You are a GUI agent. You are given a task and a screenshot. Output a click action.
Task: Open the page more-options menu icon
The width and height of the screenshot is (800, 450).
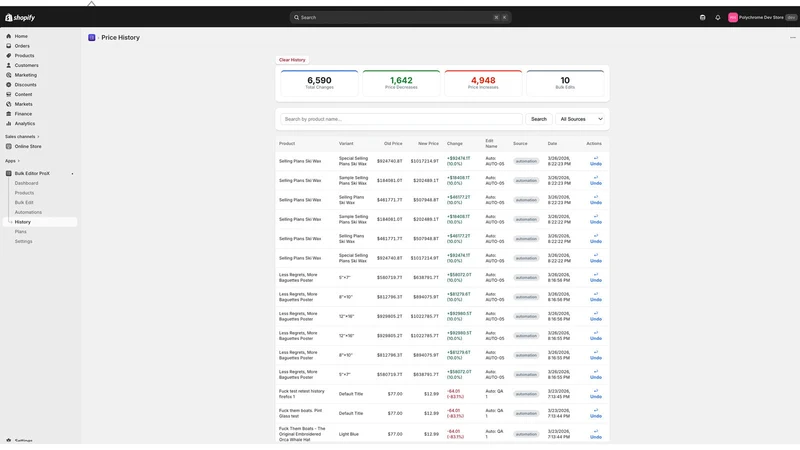click(x=793, y=38)
